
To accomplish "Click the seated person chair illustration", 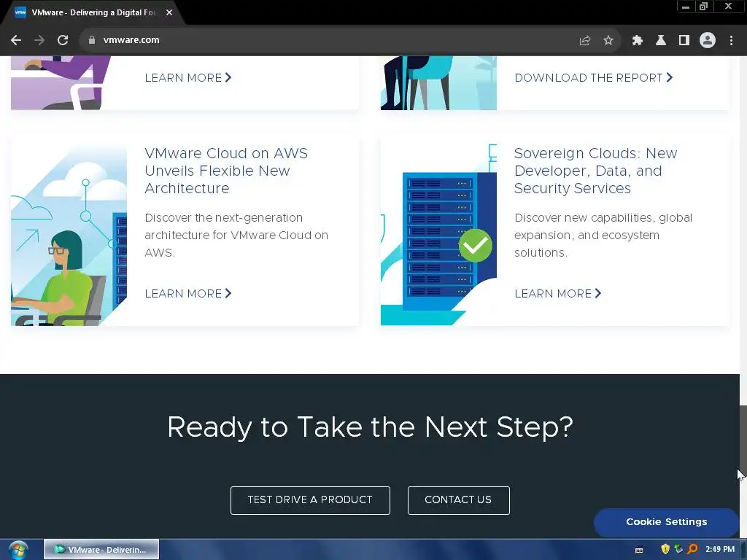I will pos(438,83).
